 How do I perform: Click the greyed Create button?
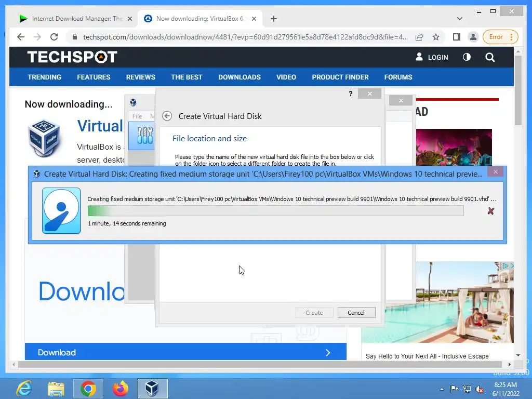click(314, 312)
